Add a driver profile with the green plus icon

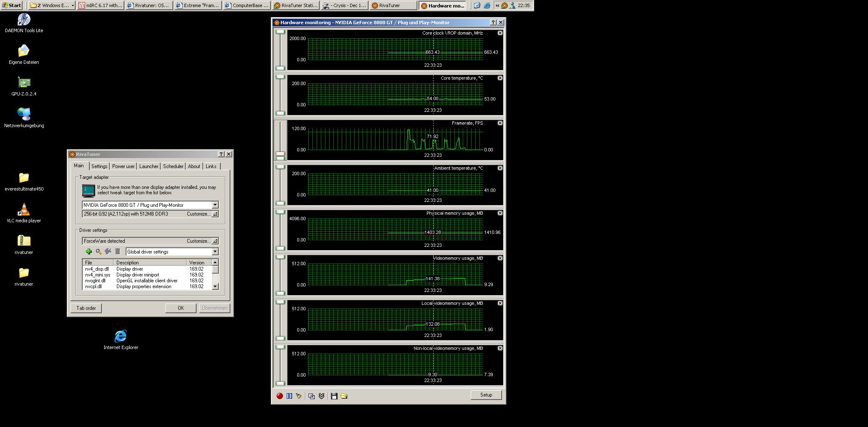coord(89,251)
